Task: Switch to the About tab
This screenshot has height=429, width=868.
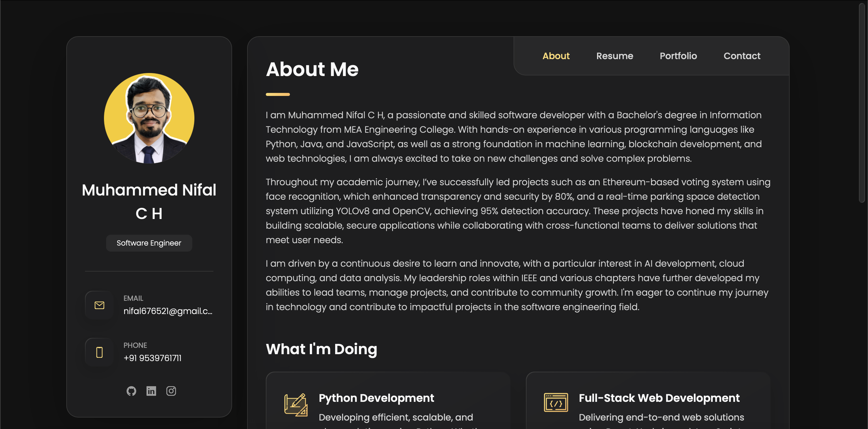Action: (x=556, y=56)
